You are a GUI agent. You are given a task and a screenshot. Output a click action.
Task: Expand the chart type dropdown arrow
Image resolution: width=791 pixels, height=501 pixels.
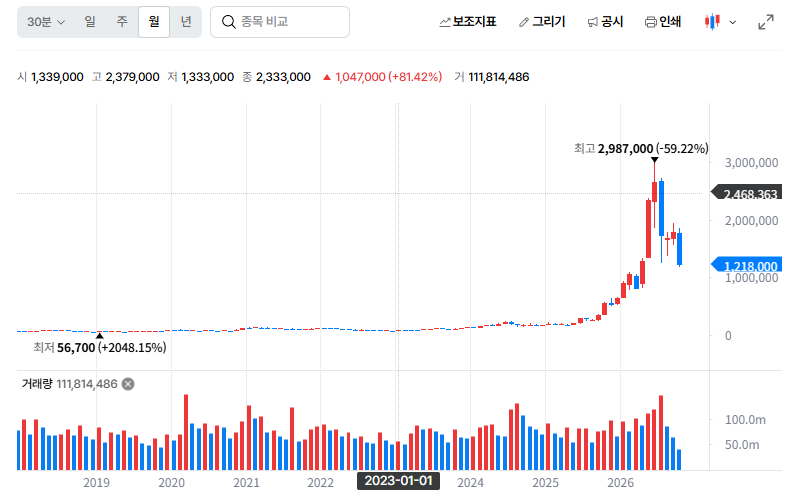tap(733, 22)
